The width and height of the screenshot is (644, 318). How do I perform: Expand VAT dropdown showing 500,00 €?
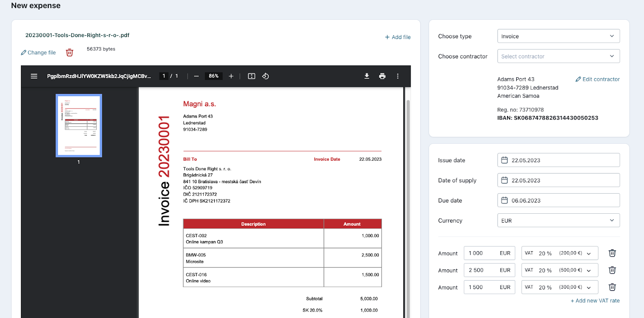(x=560, y=270)
